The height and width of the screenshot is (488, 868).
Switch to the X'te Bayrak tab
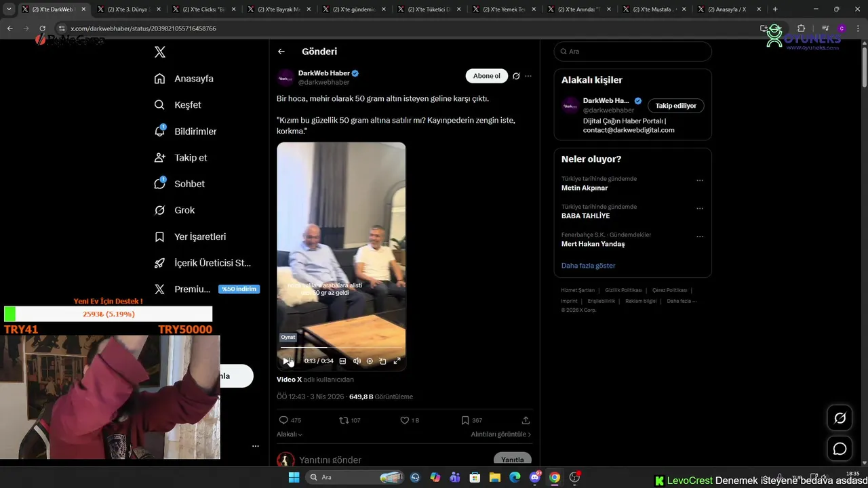279,9
